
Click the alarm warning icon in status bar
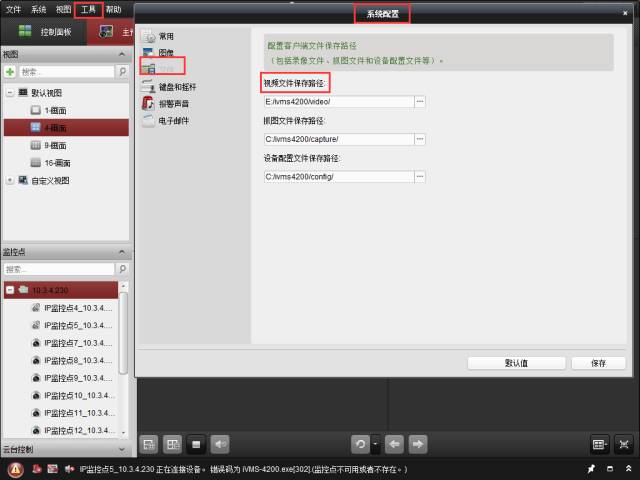(16, 469)
